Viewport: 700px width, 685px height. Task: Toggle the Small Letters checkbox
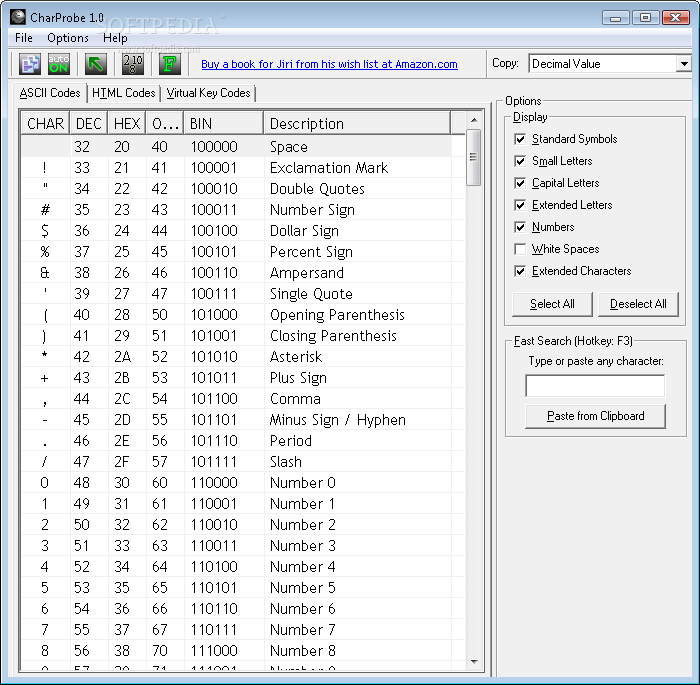pyautogui.click(x=520, y=161)
